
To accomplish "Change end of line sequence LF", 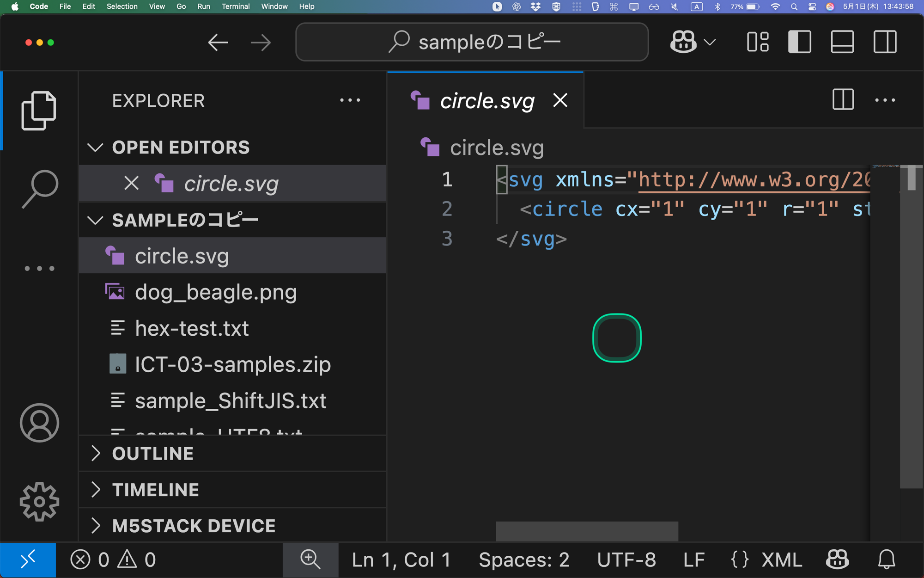I will [694, 560].
